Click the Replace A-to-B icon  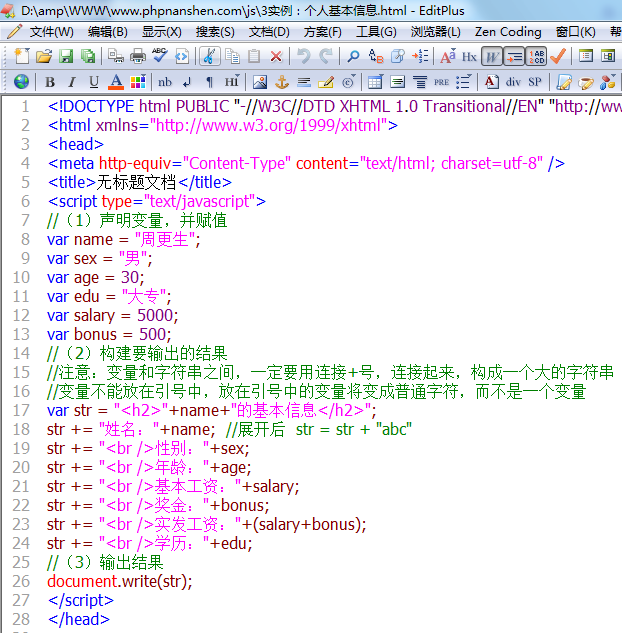point(376,56)
